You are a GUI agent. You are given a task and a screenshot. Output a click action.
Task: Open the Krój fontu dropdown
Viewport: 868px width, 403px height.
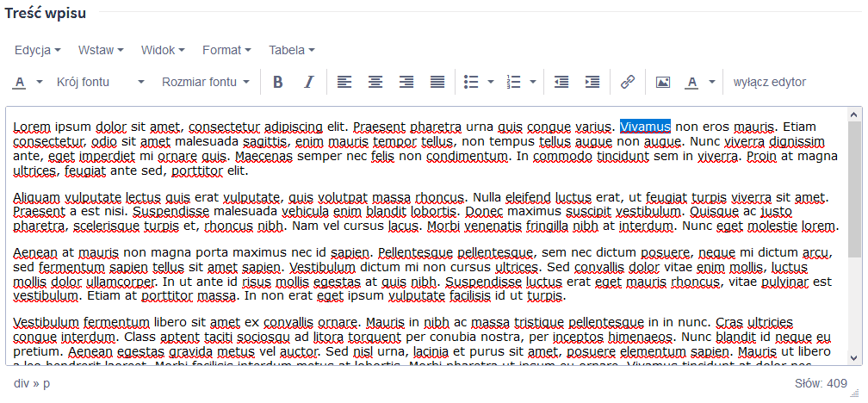[x=101, y=83]
